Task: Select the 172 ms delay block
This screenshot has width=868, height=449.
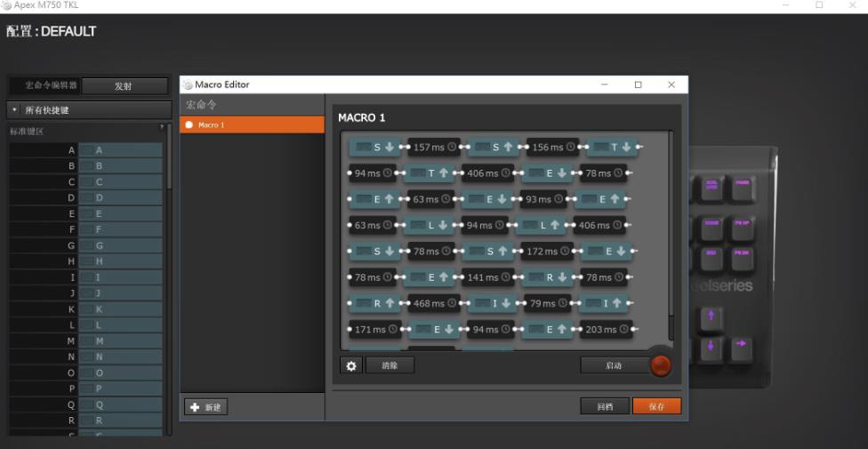Action: tap(547, 252)
